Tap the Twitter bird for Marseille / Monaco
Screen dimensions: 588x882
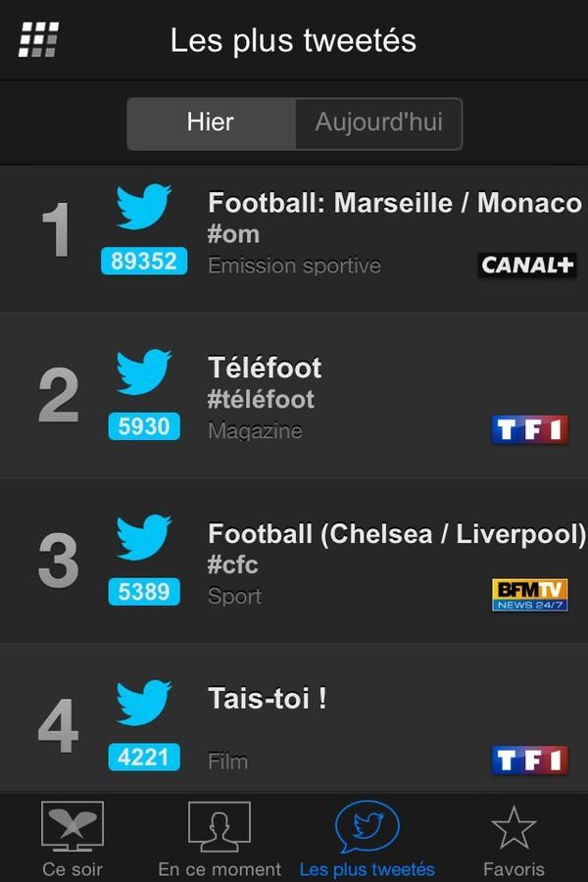tap(143, 206)
